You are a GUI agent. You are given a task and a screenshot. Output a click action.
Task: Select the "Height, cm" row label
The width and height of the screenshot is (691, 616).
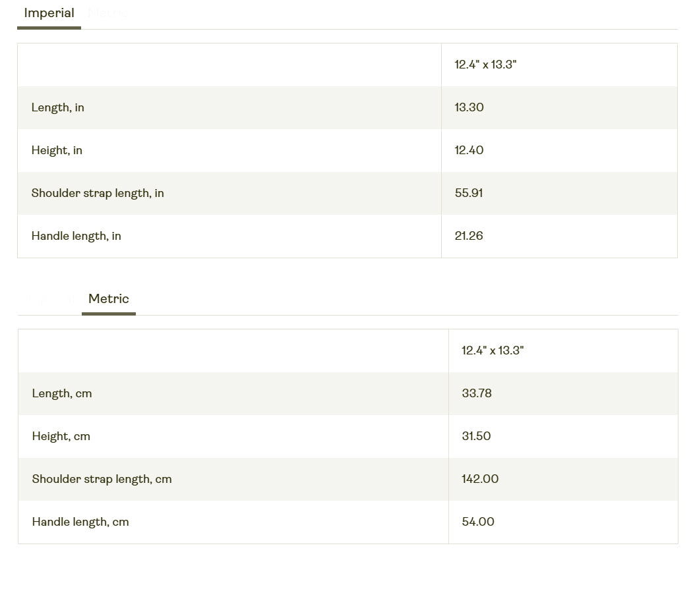point(61,436)
